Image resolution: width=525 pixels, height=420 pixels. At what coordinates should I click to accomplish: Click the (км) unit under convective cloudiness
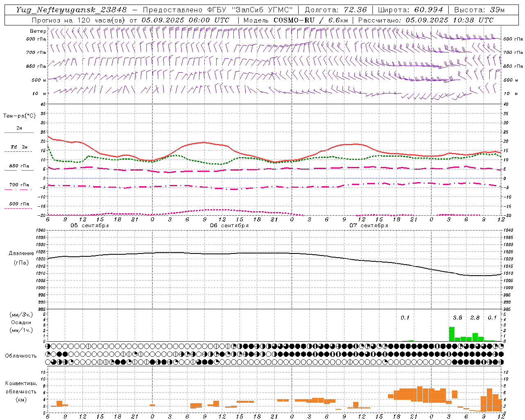pos(21,399)
